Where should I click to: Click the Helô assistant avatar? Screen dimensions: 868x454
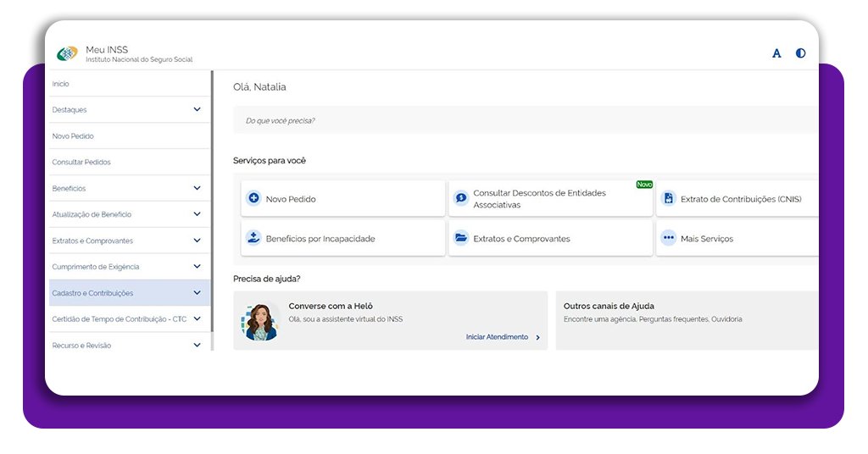click(x=261, y=321)
